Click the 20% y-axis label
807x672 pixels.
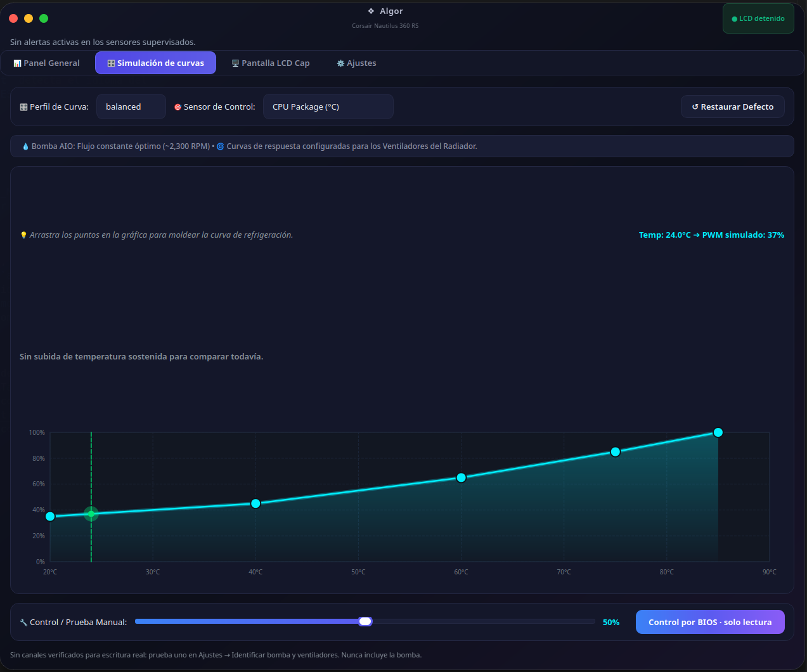click(39, 536)
